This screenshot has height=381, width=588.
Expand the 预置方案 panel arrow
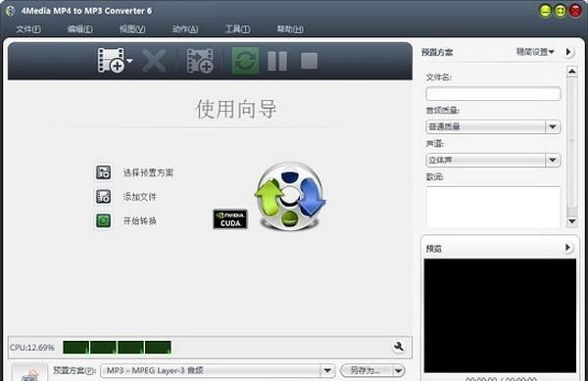[568, 52]
